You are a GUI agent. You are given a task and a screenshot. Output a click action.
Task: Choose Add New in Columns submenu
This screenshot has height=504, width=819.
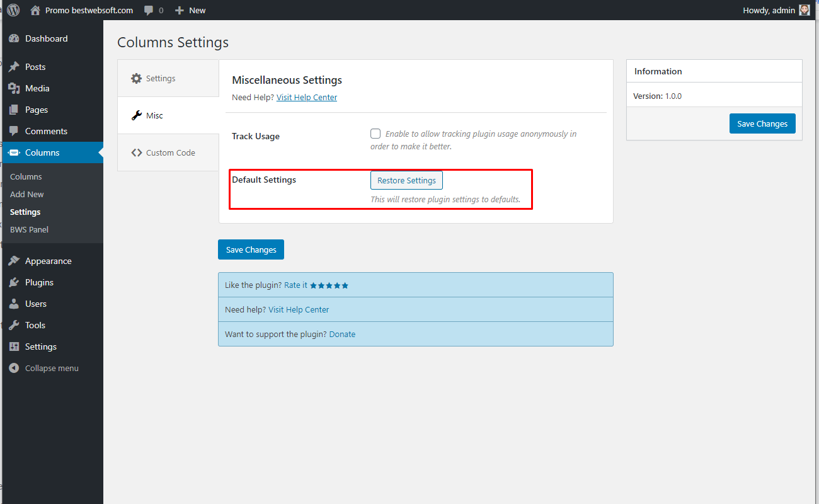[x=27, y=194]
